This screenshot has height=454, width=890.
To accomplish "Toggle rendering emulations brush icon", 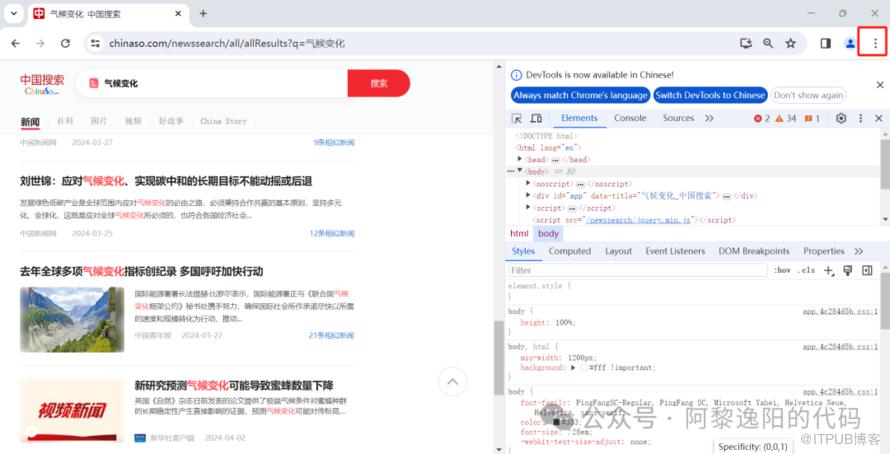I will (847, 270).
